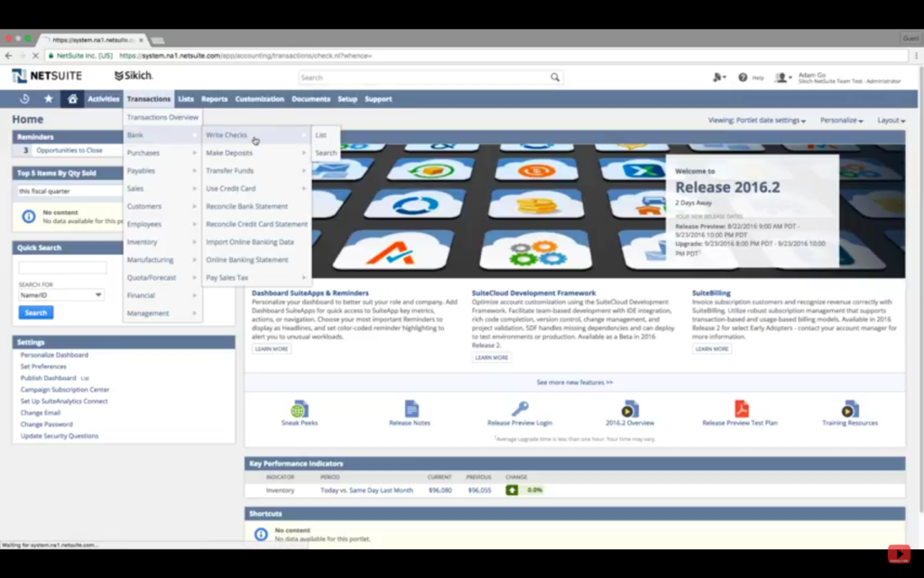Follow the See more new features link
Screen dimensions: 924x578
click(574, 382)
